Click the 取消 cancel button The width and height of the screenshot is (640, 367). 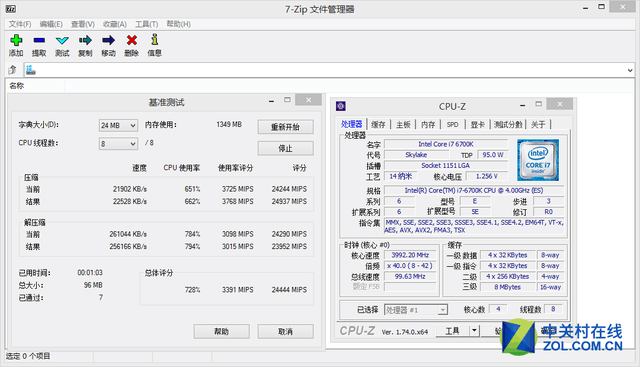tap(286, 331)
